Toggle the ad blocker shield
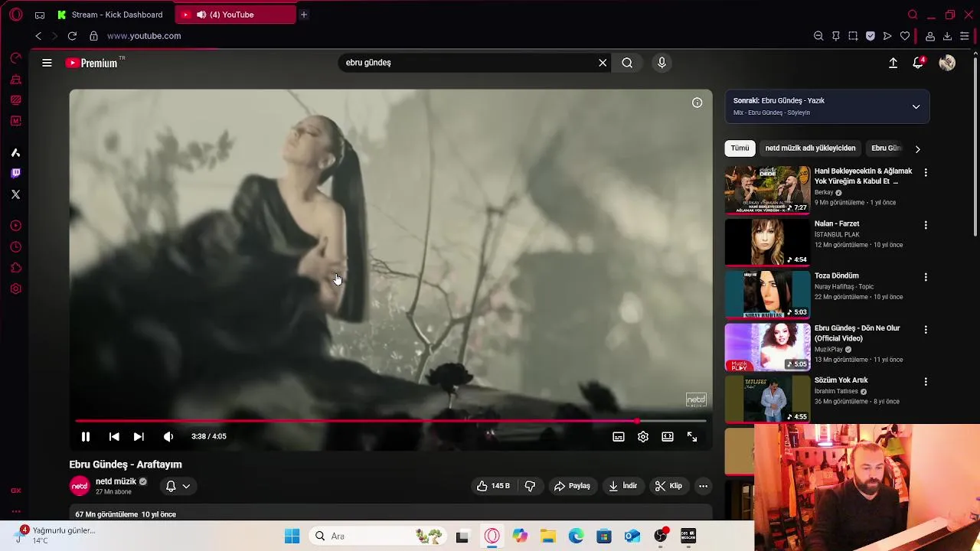Screen dimensions: 980x551 pyautogui.click(x=871, y=36)
